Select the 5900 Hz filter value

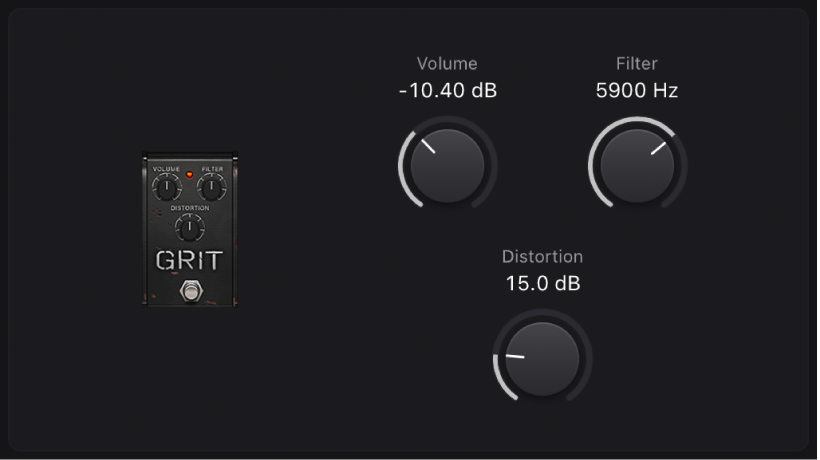(637, 91)
